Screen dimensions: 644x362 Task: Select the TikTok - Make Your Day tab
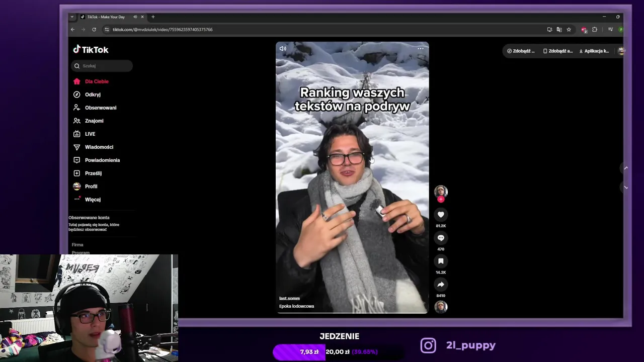pyautogui.click(x=106, y=17)
